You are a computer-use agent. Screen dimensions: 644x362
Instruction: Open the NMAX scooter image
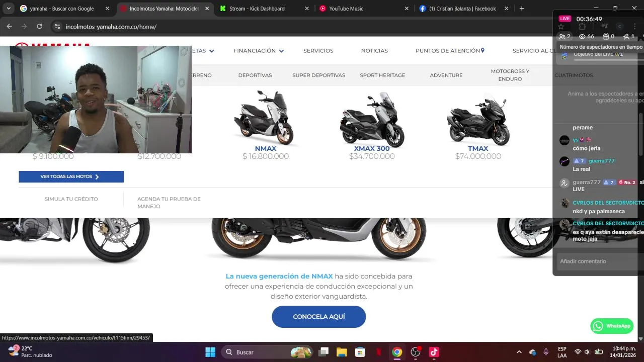265,118
